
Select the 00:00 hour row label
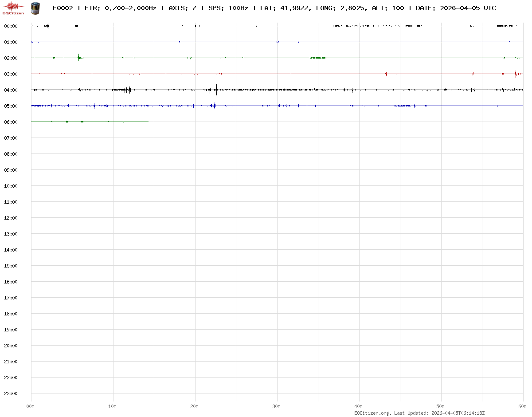tap(11, 26)
